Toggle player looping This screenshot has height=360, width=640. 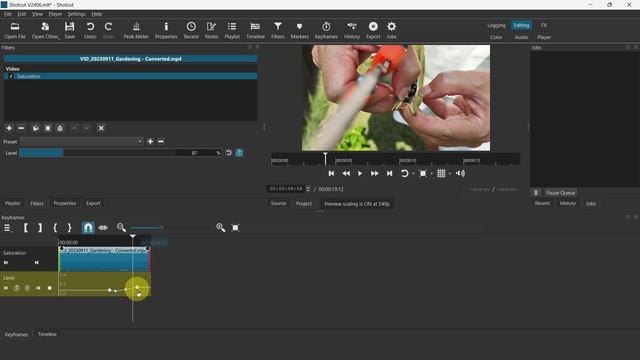[404, 173]
